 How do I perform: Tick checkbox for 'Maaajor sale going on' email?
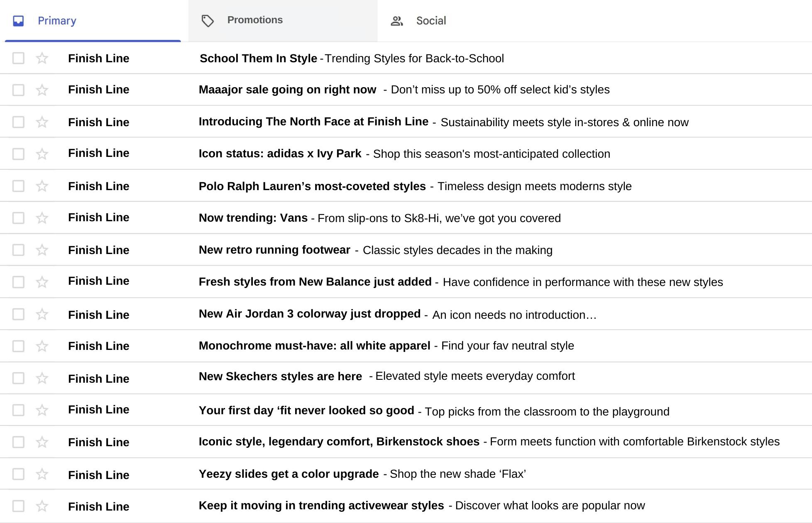(x=18, y=90)
